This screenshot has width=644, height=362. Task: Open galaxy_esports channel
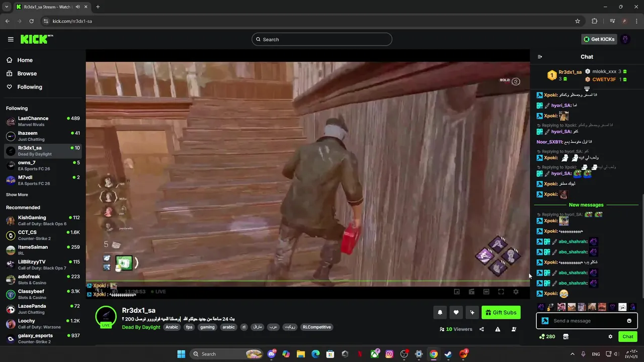pos(43,338)
